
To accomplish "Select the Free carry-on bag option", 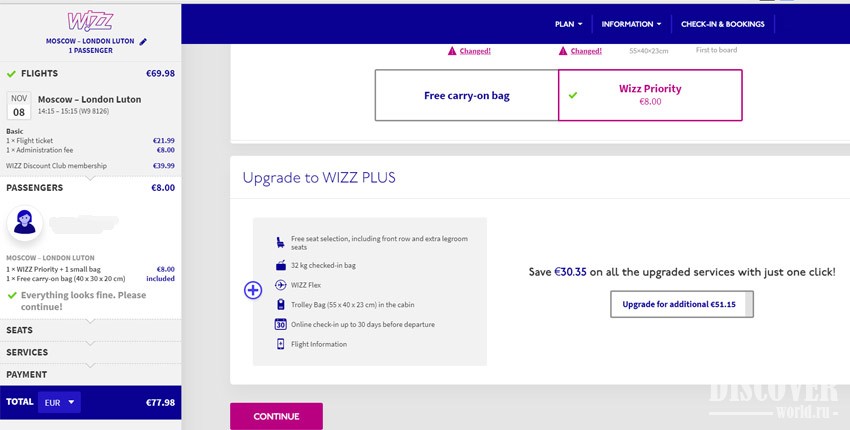I will pyautogui.click(x=467, y=95).
